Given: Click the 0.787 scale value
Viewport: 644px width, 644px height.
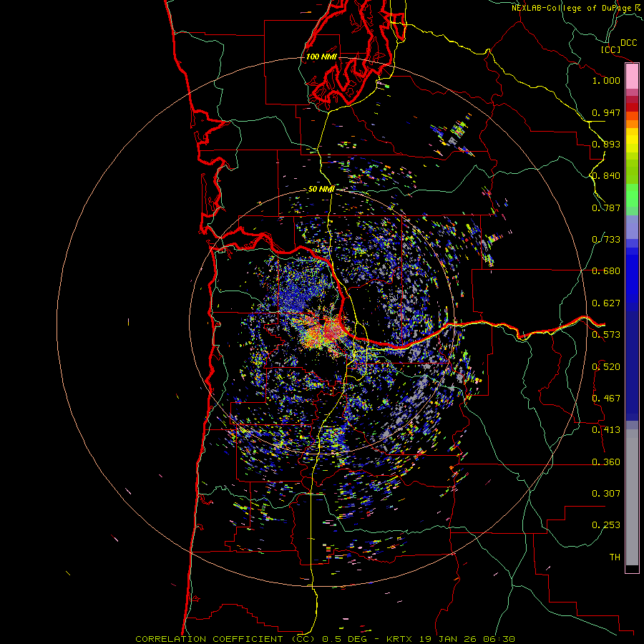Looking at the screenshot, I should click(x=606, y=208).
